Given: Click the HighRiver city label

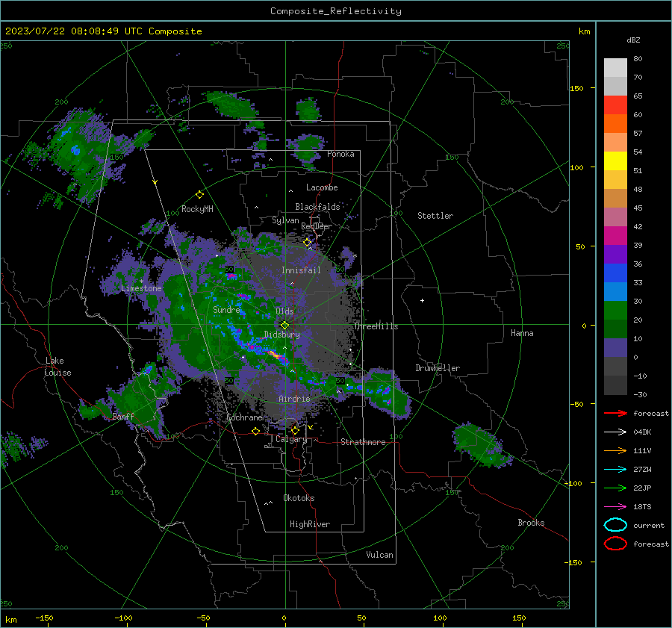Looking at the screenshot, I should pyautogui.click(x=310, y=524).
